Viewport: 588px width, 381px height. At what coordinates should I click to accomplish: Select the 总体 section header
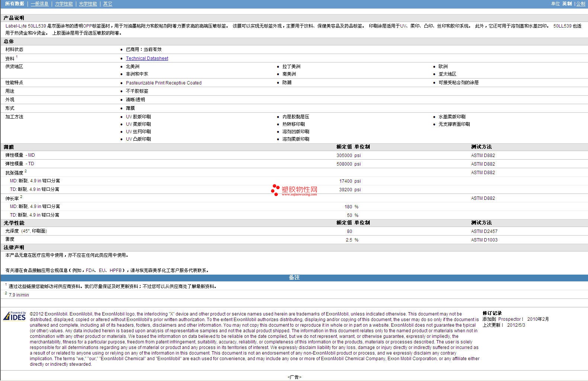click(9, 41)
